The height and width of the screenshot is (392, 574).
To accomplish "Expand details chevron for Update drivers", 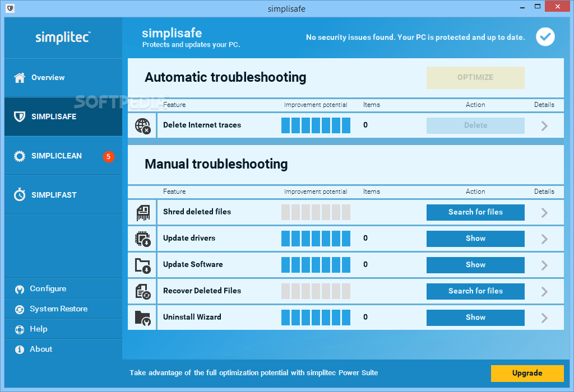I will [x=544, y=239].
